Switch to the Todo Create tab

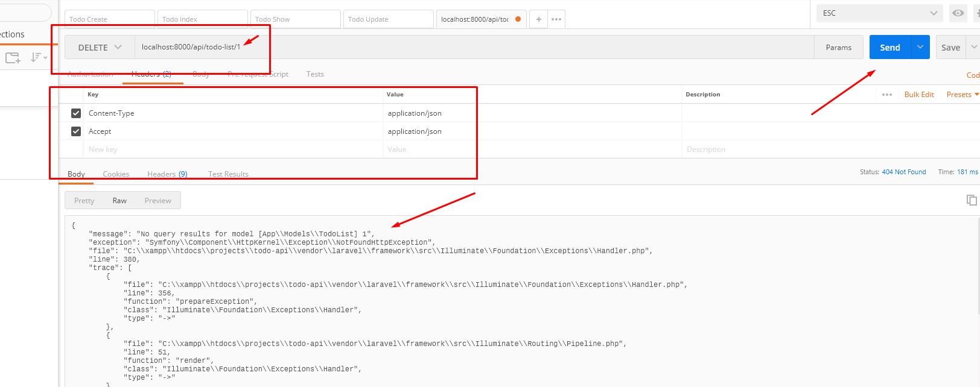point(109,19)
